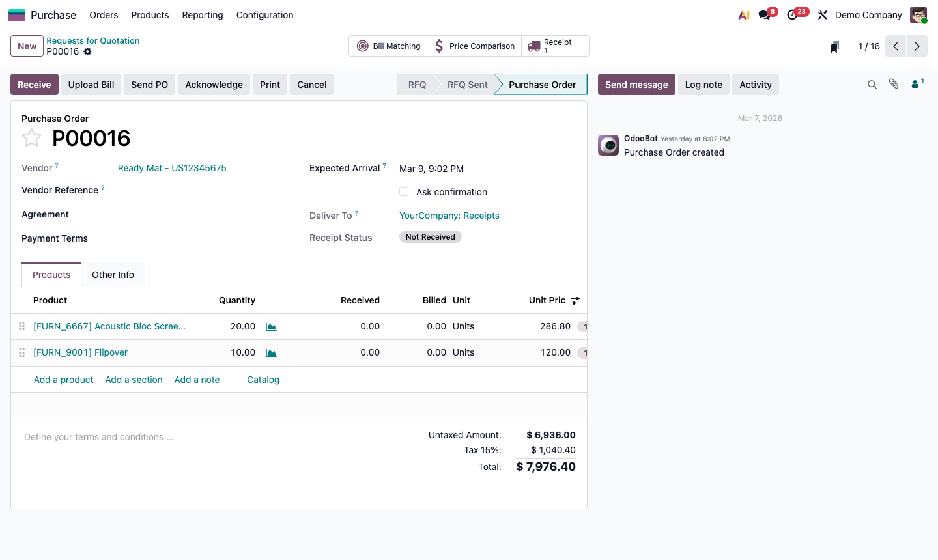Open the product Catalog
Image resolution: width=938 pixels, height=560 pixels.
(x=263, y=380)
